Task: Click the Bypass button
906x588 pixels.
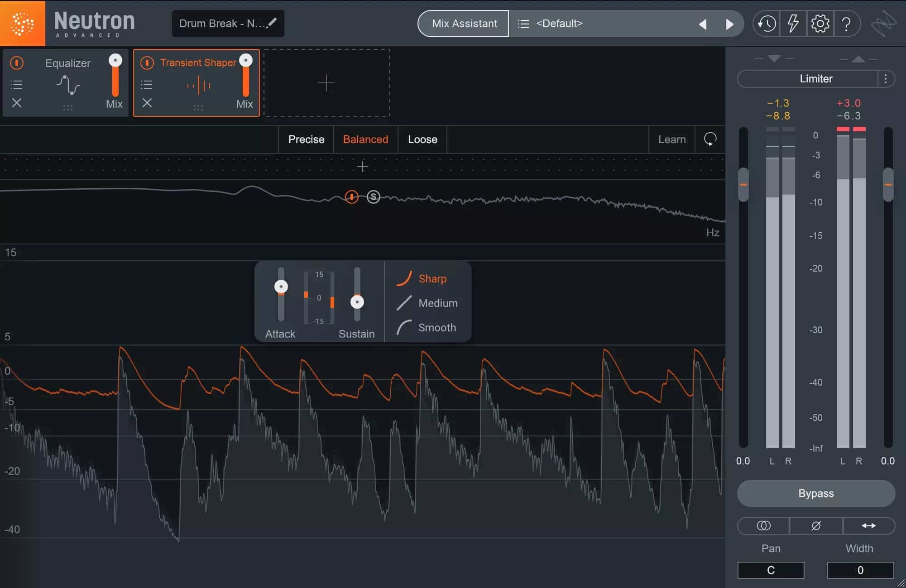Action: 816,493
